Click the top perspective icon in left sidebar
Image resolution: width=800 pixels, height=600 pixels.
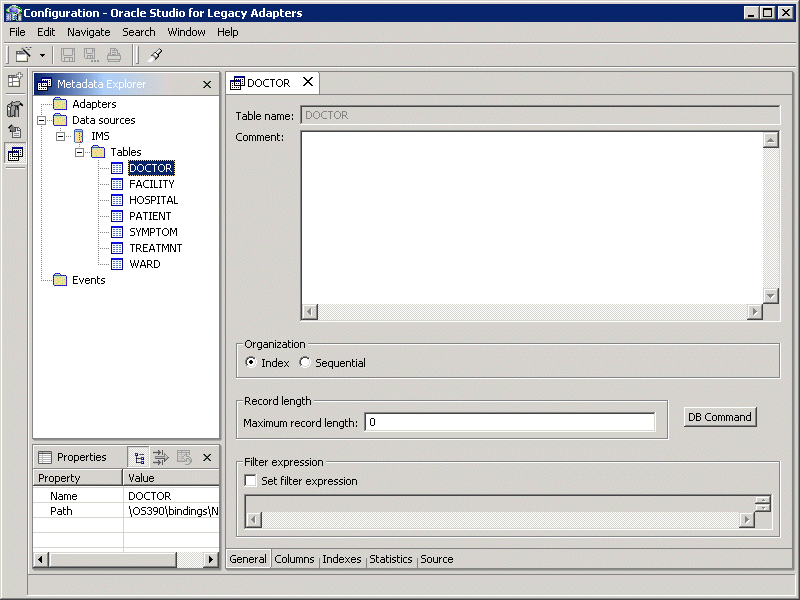[x=15, y=81]
